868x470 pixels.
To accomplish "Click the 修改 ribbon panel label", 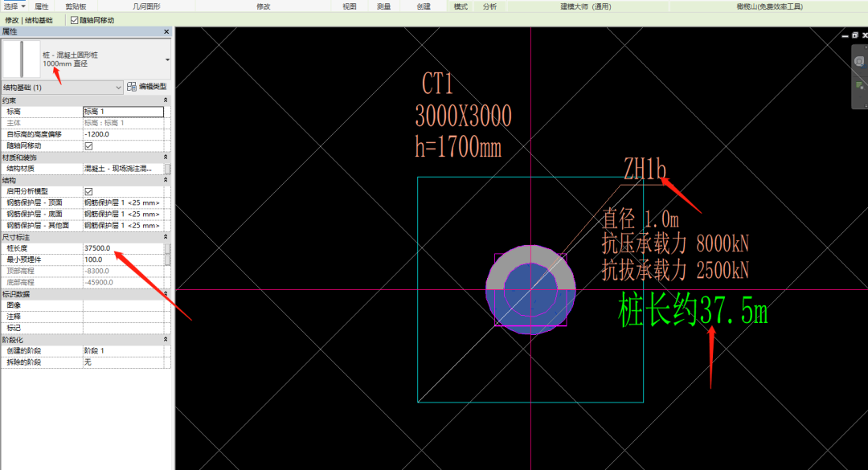I will point(264,6).
